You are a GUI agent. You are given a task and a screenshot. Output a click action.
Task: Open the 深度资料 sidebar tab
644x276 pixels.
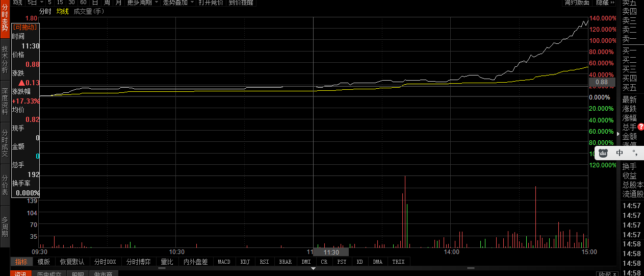5,101
